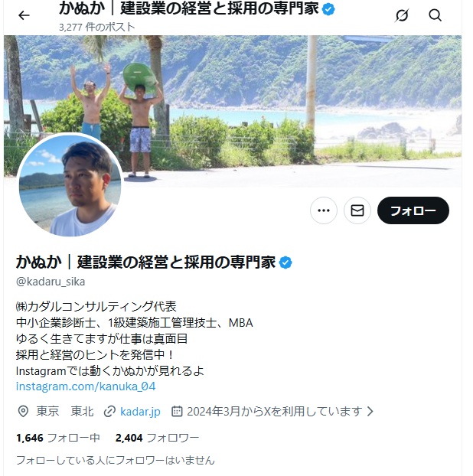
Task: Open the Grok profile summary icon
Action: tap(402, 15)
